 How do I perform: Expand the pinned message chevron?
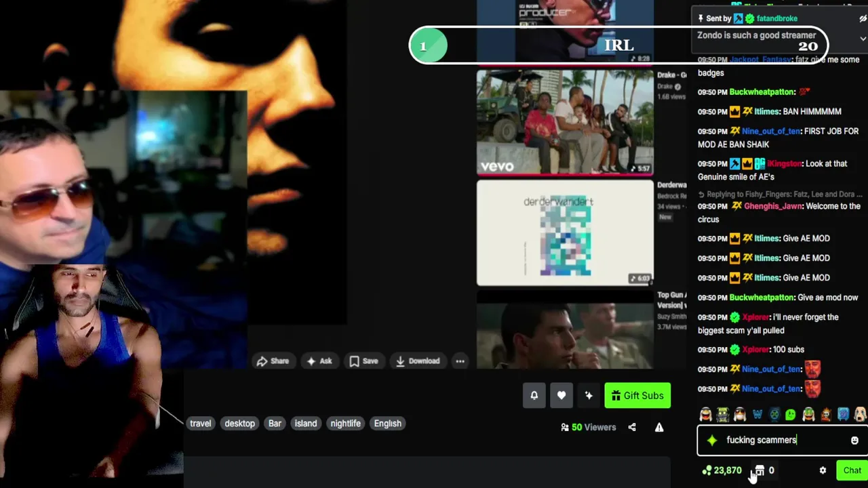(x=863, y=39)
